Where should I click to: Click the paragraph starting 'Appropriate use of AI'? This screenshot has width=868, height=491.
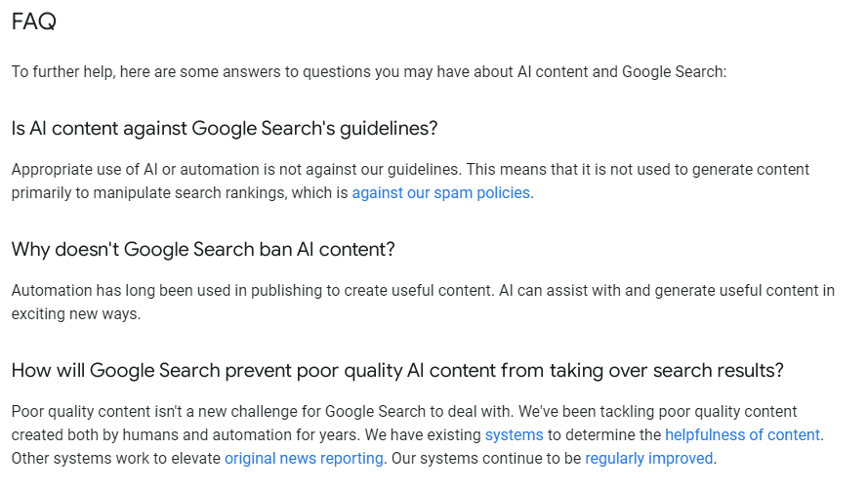410,181
